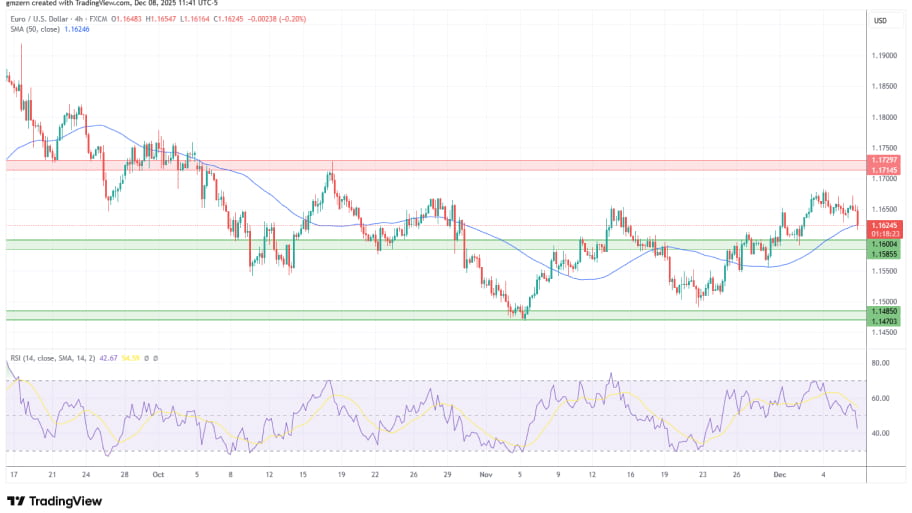Click the TradingView logo at bottom left
Viewport: 912px width, 513px height.
tap(54, 501)
